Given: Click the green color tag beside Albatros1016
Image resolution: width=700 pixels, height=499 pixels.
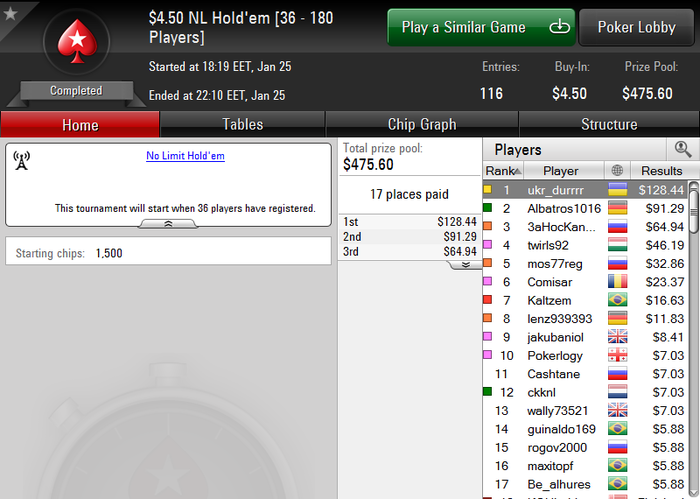Looking at the screenshot, I should pos(488,208).
